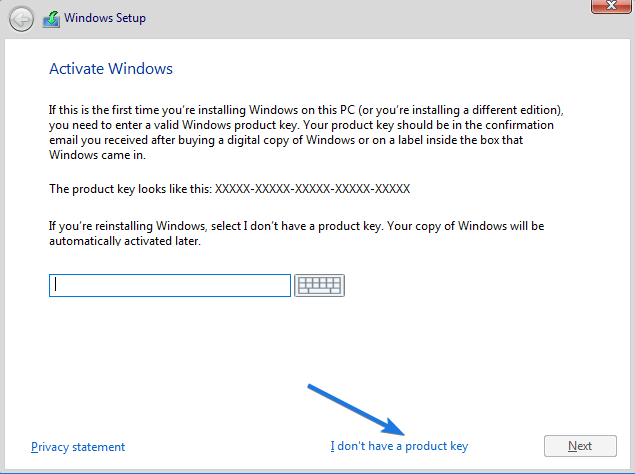
Task: Skip activation via the product key link
Action: [x=399, y=446]
